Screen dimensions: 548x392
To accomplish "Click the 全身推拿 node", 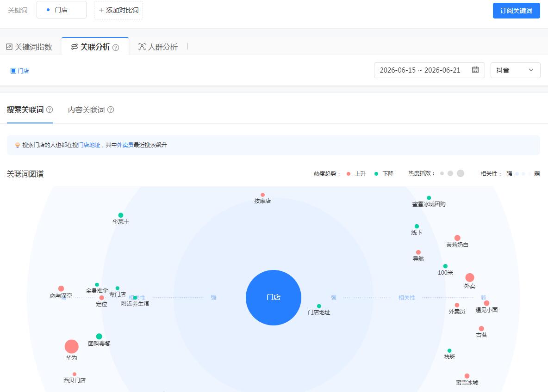I will coord(97,284).
